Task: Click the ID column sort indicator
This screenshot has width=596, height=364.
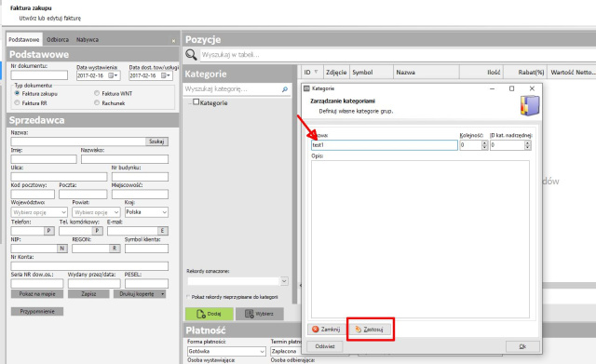Action: click(316, 72)
